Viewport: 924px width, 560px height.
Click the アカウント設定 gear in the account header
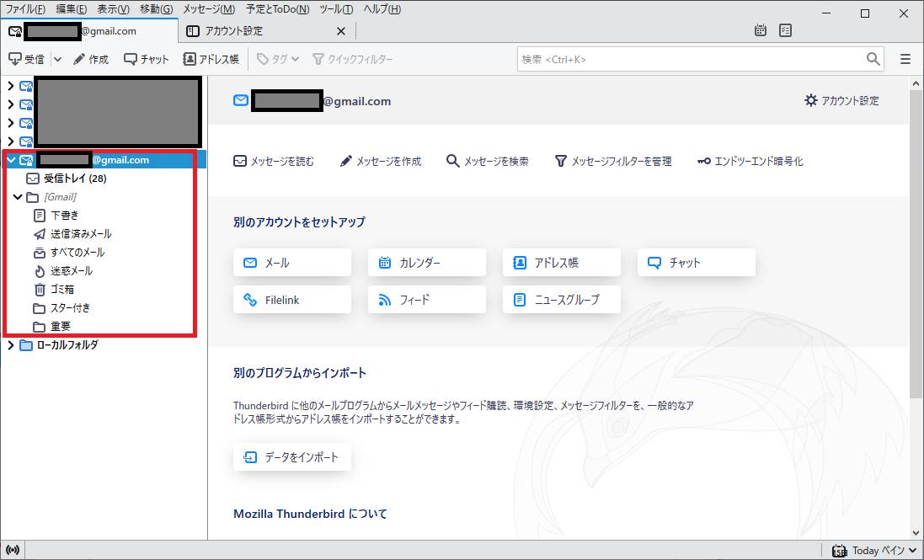[x=841, y=101]
